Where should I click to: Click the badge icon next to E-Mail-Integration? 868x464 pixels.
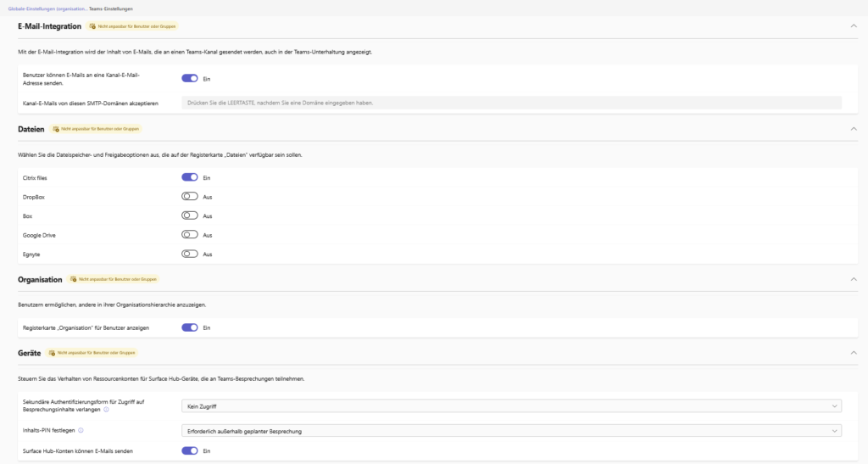point(91,26)
